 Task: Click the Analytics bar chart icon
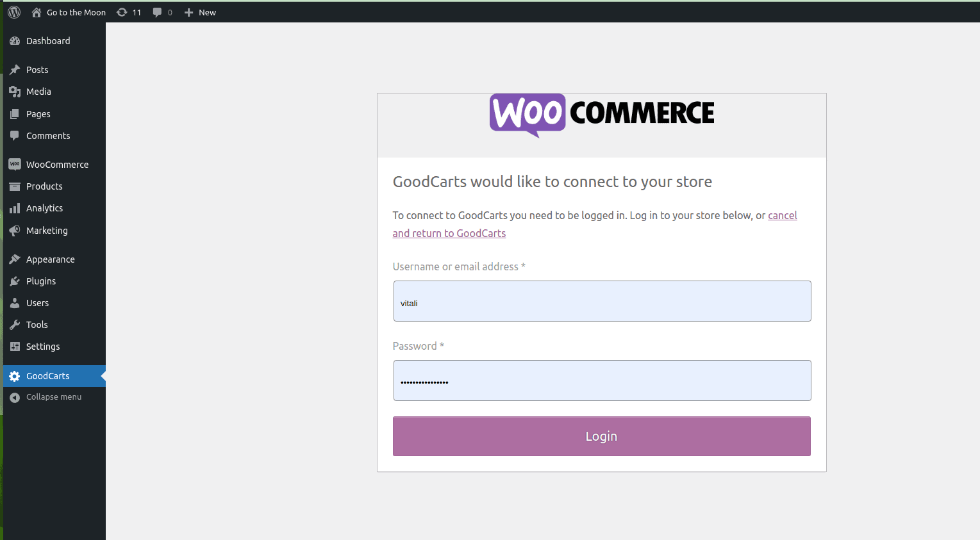click(15, 208)
